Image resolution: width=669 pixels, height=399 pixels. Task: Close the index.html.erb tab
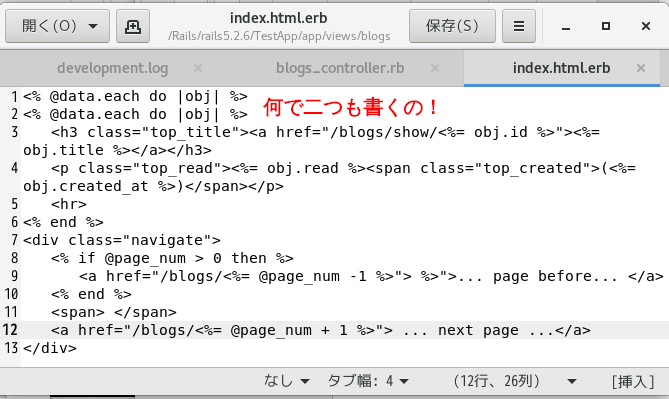click(641, 68)
